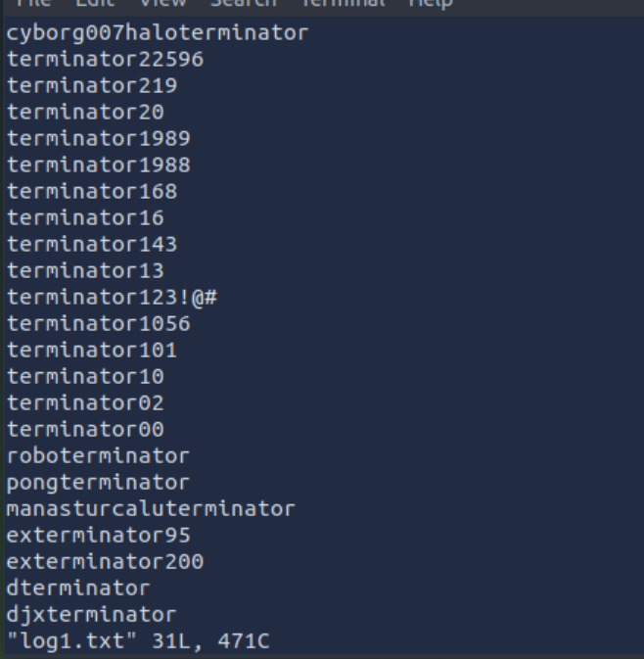The image size is (644, 659).
Task: Open the Search menu
Action: click(x=244, y=4)
